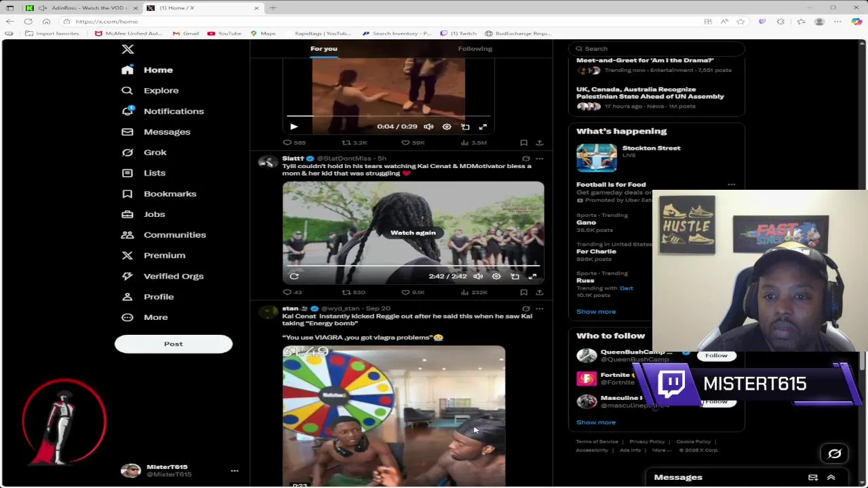This screenshot has width=868, height=488.
Task: Show more under Who to follow
Action: (x=596, y=422)
